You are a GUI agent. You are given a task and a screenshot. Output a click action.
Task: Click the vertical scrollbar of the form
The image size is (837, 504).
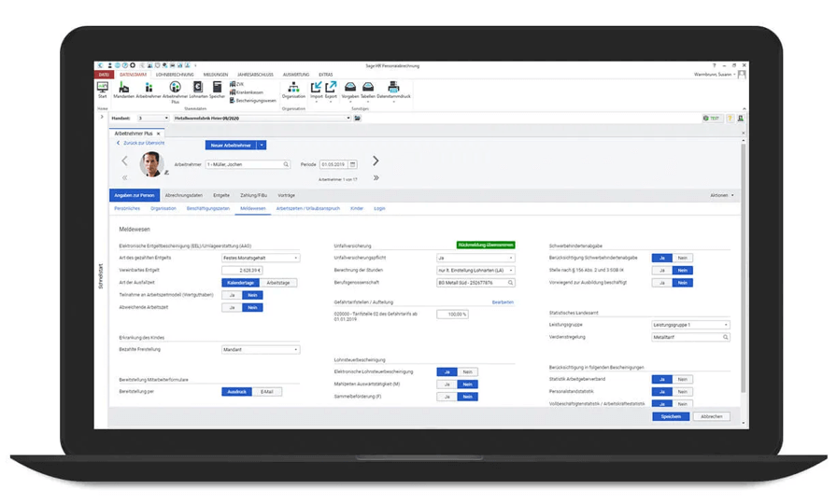744,267
